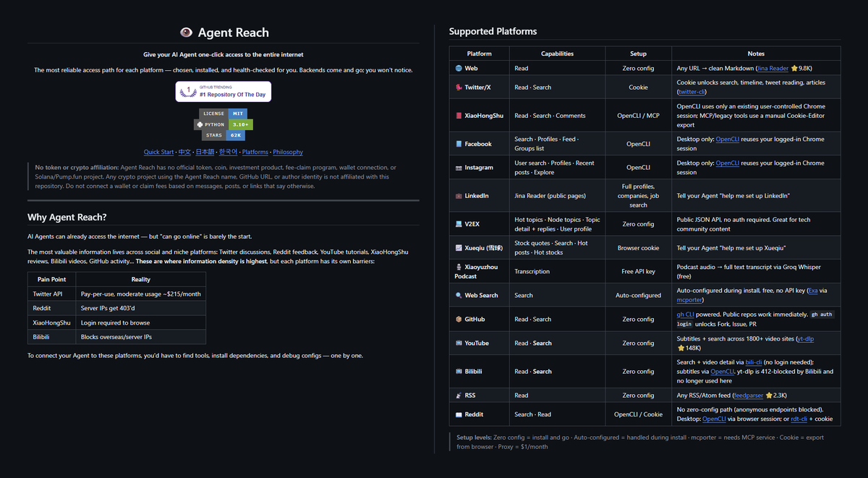The width and height of the screenshot is (868, 478).
Task: Click the briefcase icon beside LinkedIn
Action: (459, 196)
